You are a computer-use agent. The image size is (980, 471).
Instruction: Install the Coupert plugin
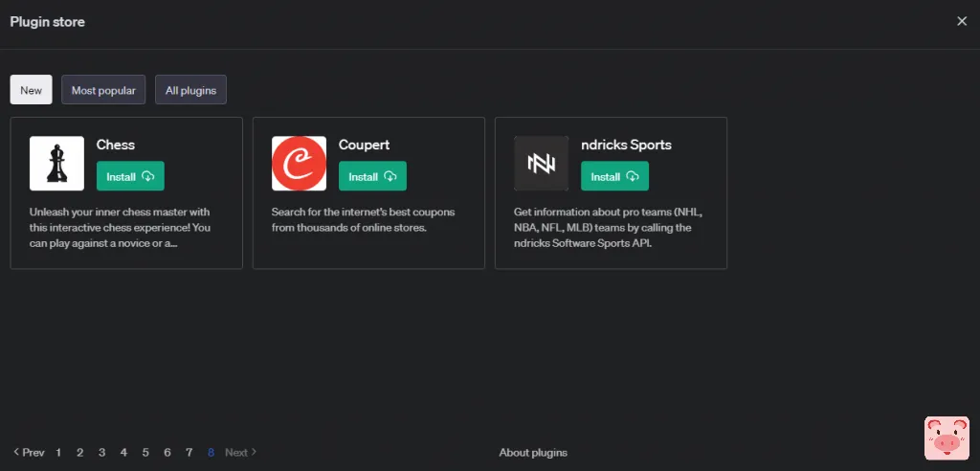pyautogui.click(x=372, y=176)
